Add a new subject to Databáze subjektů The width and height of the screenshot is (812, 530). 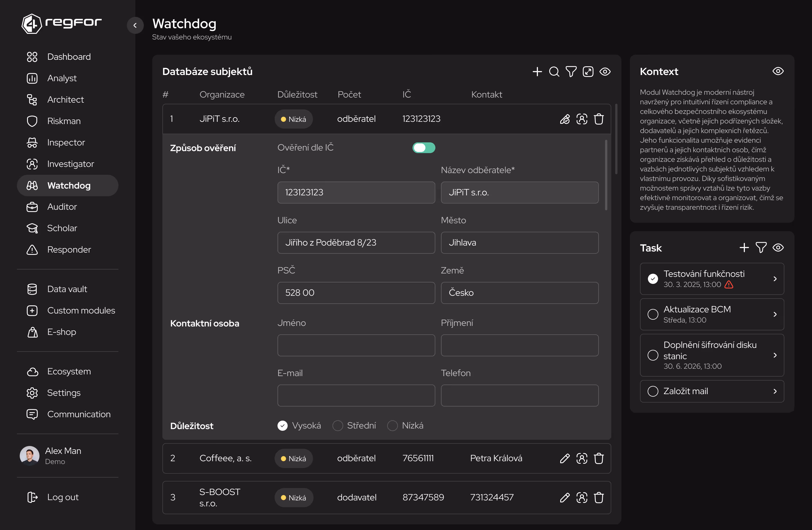pyautogui.click(x=537, y=72)
